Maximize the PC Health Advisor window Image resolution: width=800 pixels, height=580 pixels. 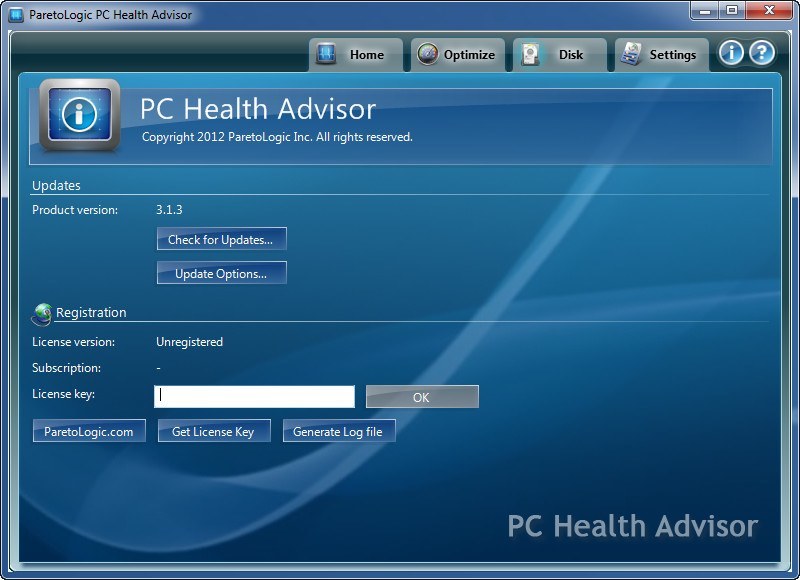click(731, 11)
